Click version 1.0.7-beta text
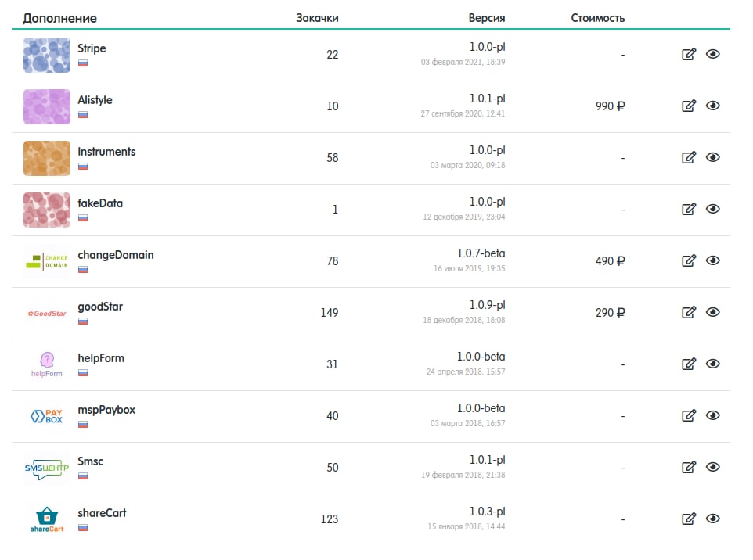The image size is (753, 560). click(481, 253)
